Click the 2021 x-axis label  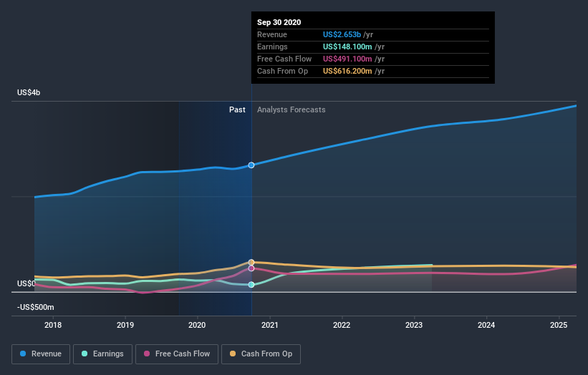click(x=269, y=325)
